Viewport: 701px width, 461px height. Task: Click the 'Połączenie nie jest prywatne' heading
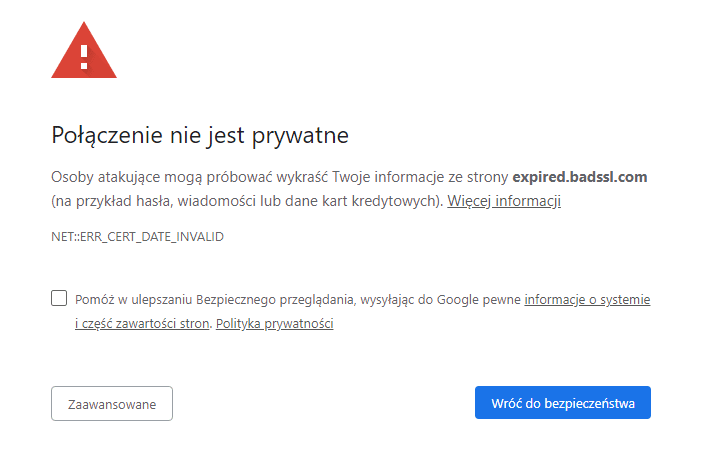200,135
